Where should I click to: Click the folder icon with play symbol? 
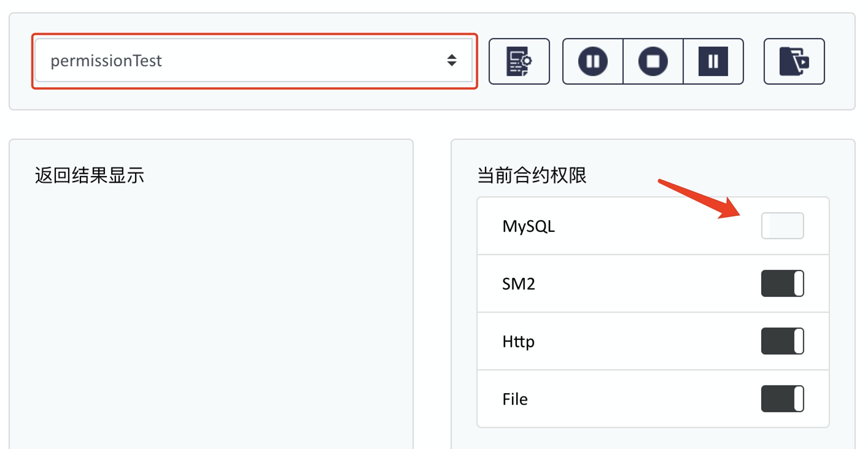794,61
